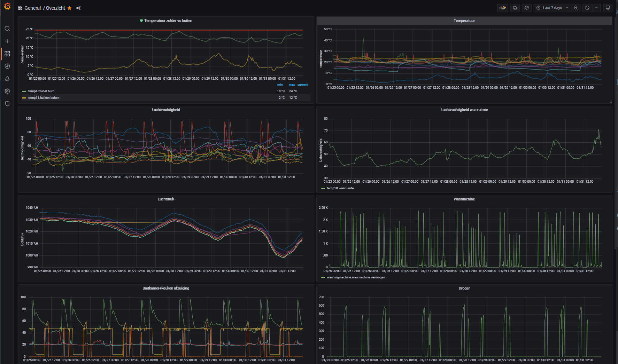
Task: Click the Grafana logo home icon
Action: (x=7, y=6)
